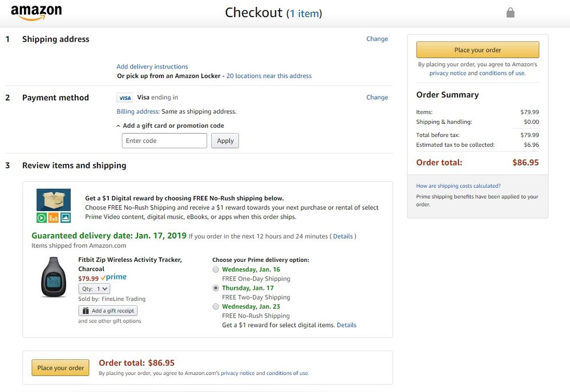Open Details link for $1 reward
Image resolution: width=570 pixels, height=392 pixels.
click(x=346, y=325)
